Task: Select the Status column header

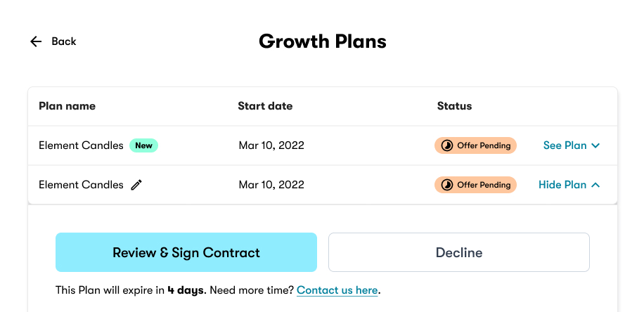Action: tap(454, 106)
